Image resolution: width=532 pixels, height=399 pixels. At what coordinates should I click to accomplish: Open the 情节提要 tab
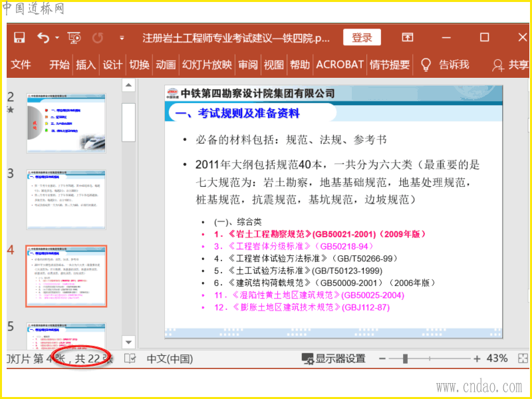pyautogui.click(x=390, y=65)
